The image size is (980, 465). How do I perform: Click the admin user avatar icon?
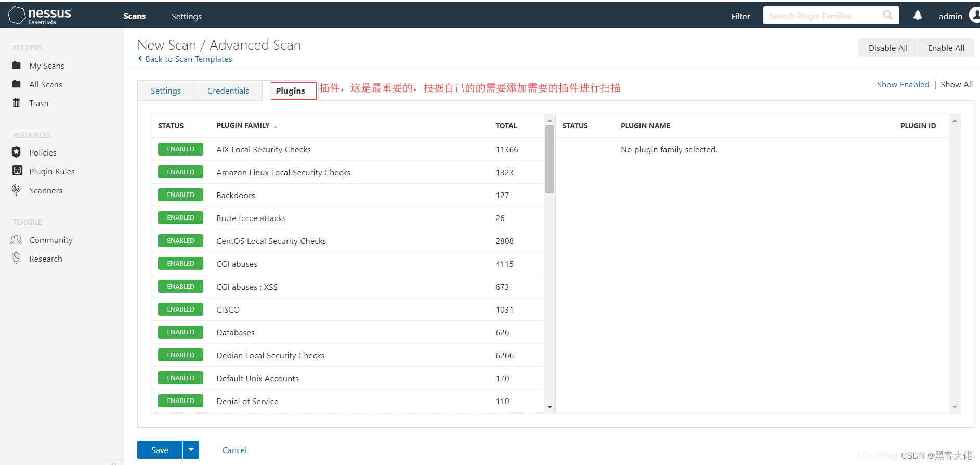click(x=975, y=16)
